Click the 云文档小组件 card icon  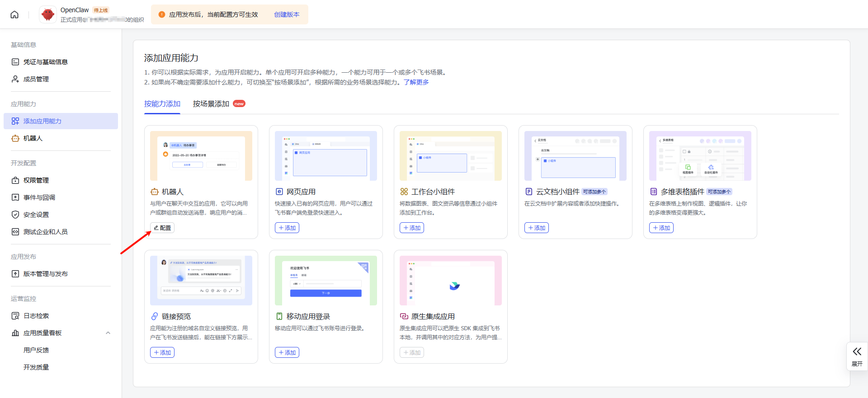529,192
